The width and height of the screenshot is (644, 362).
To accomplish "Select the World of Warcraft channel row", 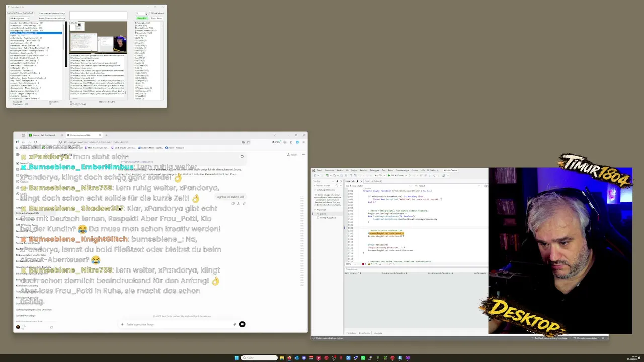I will [x=36, y=58].
